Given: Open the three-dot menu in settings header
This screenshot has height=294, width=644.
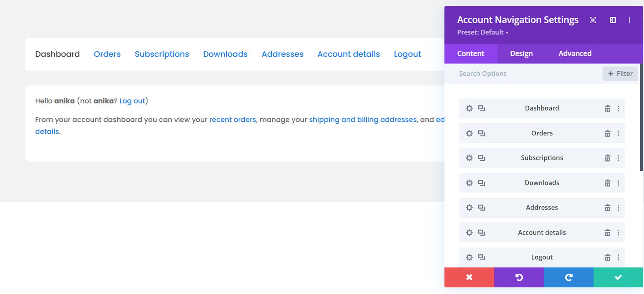Looking at the screenshot, I should (629, 20).
